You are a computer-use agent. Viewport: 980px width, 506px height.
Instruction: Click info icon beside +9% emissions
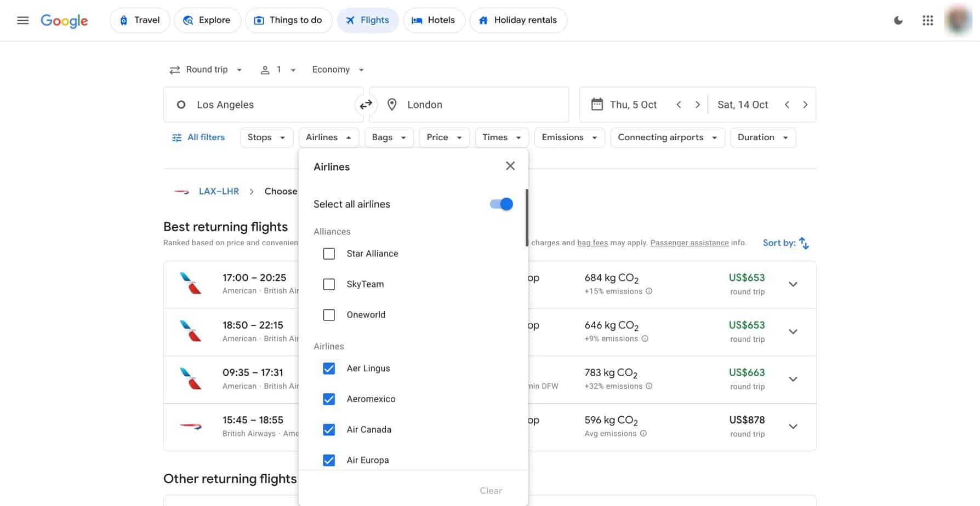[x=645, y=339]
